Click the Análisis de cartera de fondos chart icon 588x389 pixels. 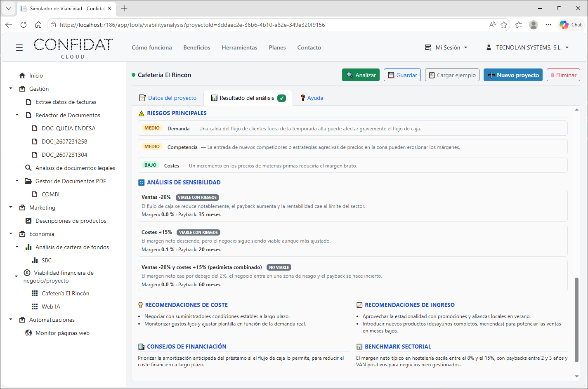[x=28, y=247]
